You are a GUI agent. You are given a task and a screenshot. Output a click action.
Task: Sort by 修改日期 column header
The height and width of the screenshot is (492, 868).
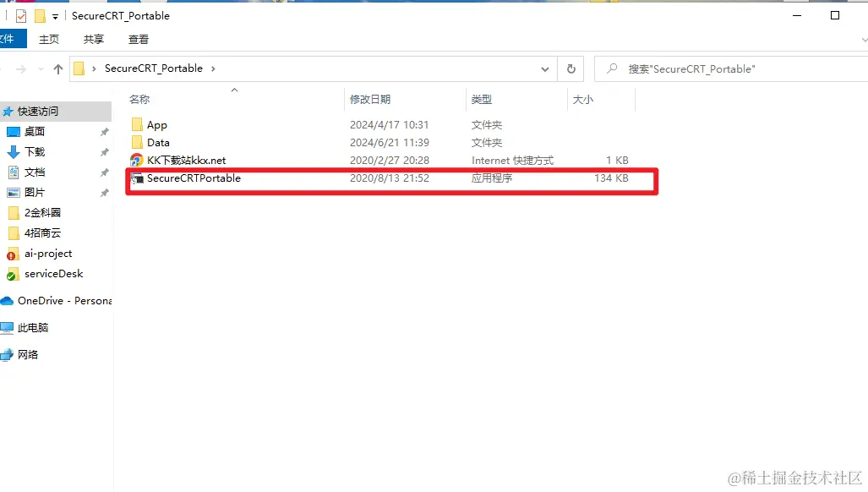click(x=370, y=100)
